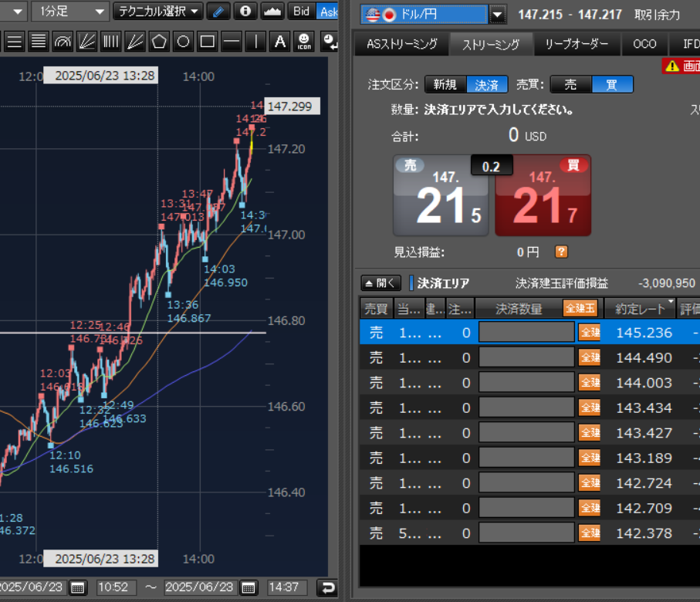Screen dimensions: 700x602
Task: Click the 開く button beside 決済エリア
Action: click(382, 283)
